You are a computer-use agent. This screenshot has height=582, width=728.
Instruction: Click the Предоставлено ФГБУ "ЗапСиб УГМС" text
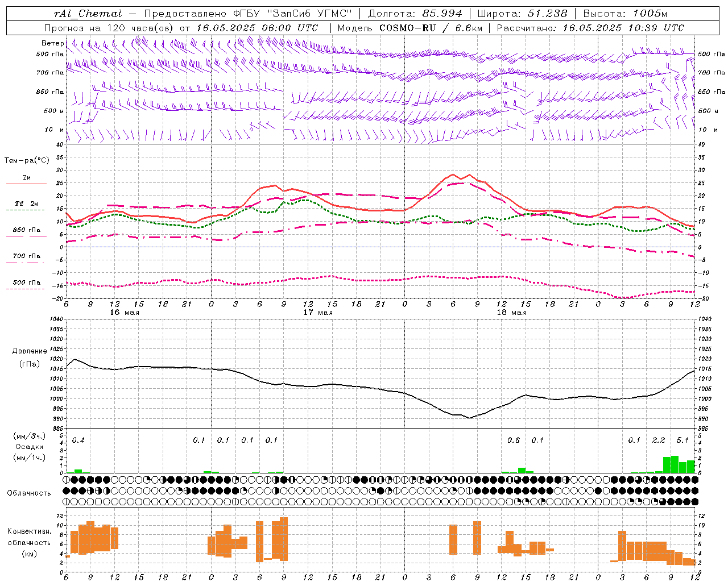coord(248,14)
